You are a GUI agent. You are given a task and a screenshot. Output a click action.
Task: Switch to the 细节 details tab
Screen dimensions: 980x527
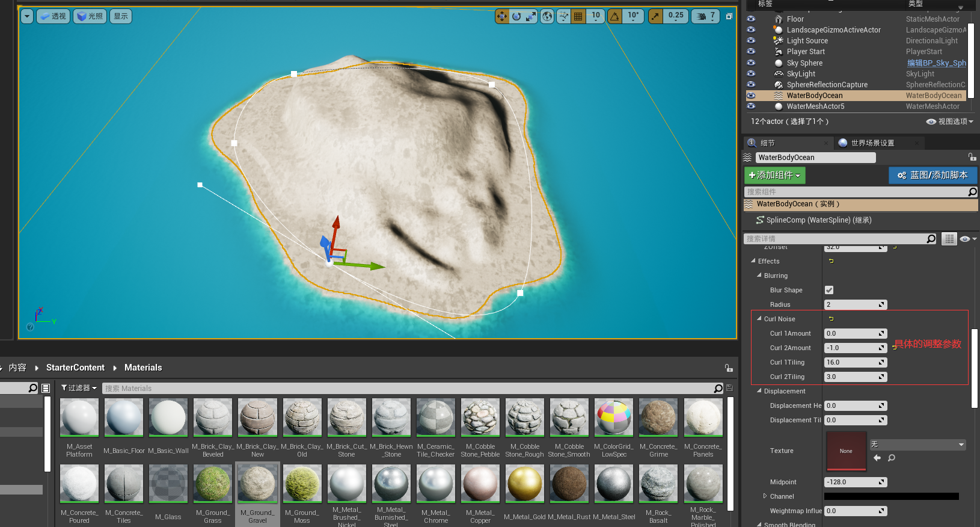(788, 143)
